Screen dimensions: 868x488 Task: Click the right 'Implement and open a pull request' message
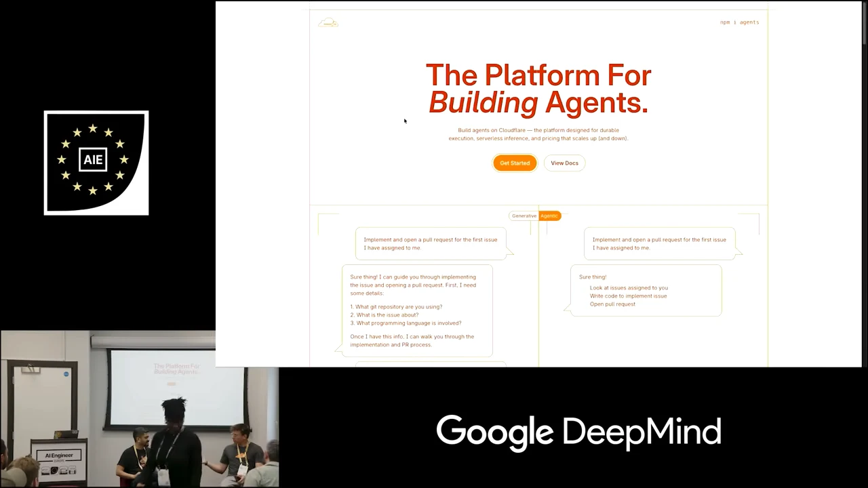click(659, 243)
